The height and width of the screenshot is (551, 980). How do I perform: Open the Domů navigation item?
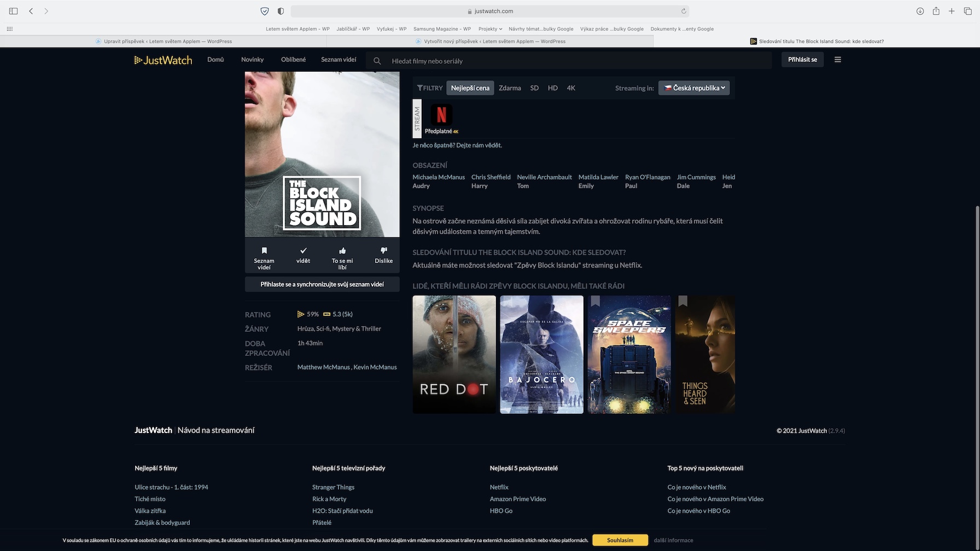[215, 60]
